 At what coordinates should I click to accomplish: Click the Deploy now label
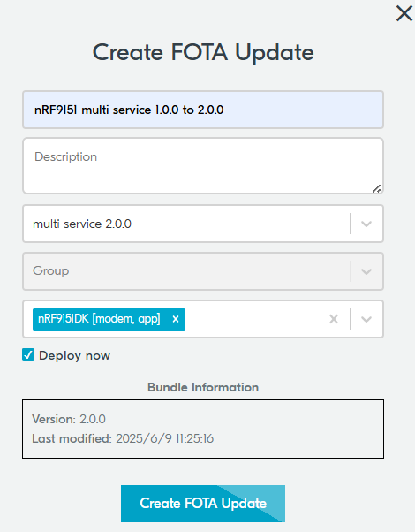click(74, 355)
